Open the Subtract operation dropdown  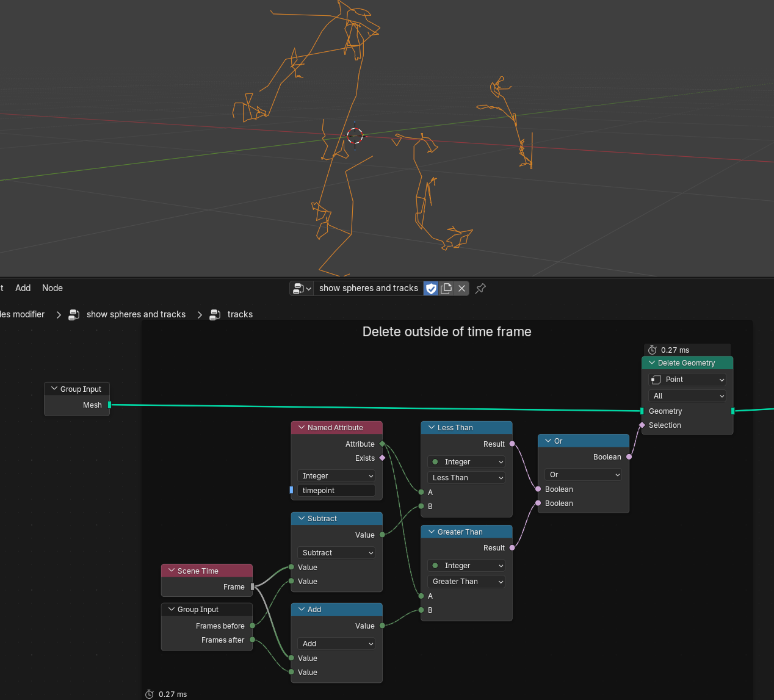click(x=336, y=553)
